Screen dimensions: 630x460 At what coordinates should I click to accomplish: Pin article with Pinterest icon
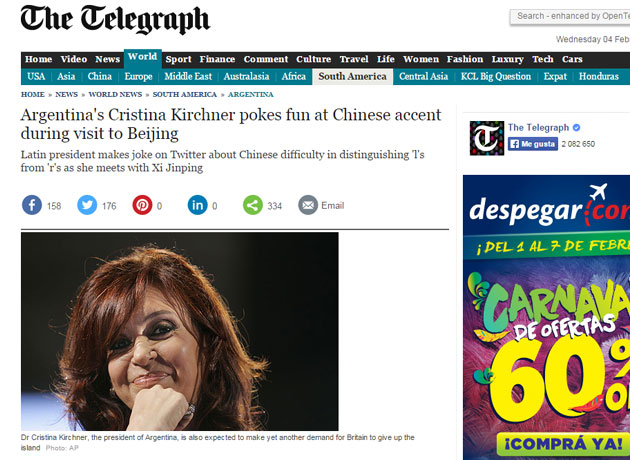(x=142, y=205)
